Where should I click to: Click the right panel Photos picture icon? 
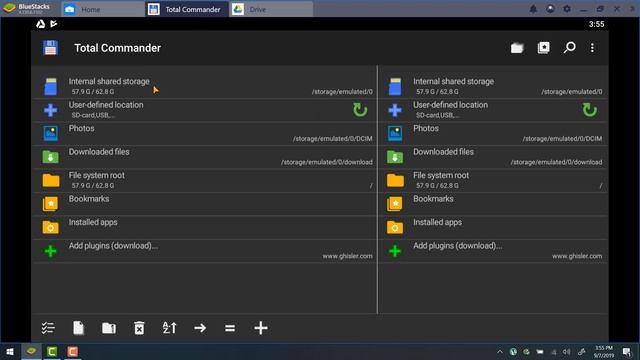[x=395, y=133]
